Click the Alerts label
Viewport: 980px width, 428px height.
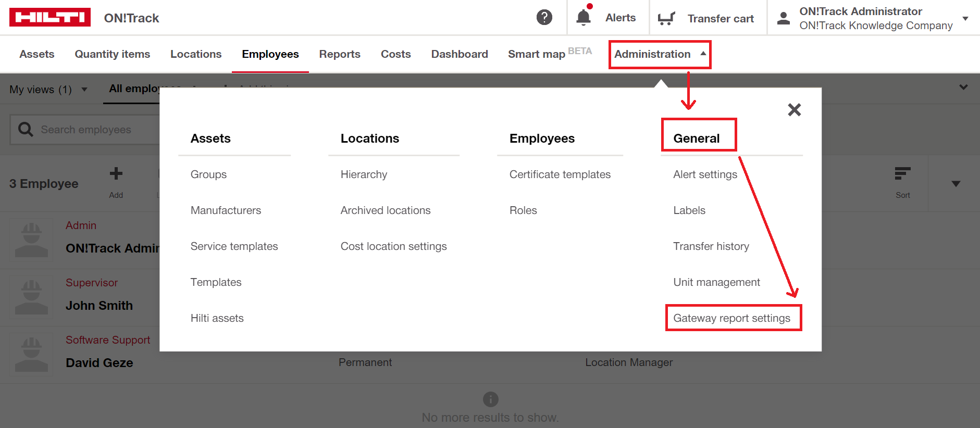tap(621, 18)
